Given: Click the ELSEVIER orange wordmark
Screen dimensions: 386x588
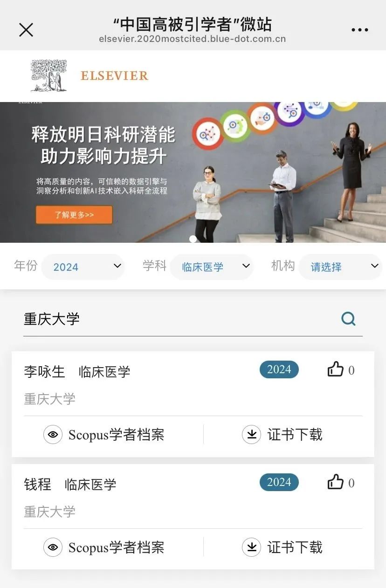Looking at the screenshot, I should (114, 75).
